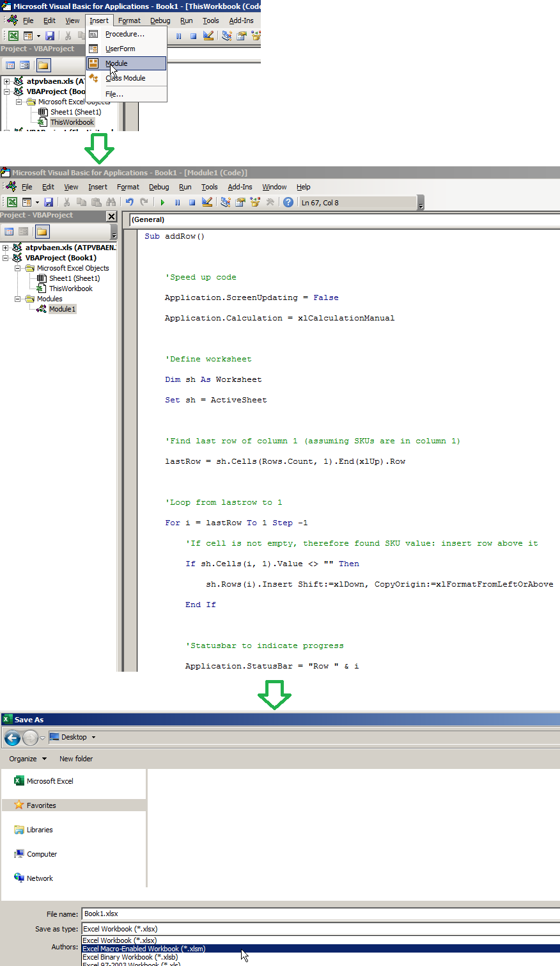Click View Code icon in Module1 Project pane
Image resolution: width=560 pixels, height=966 pixels.
click(9, 232)
